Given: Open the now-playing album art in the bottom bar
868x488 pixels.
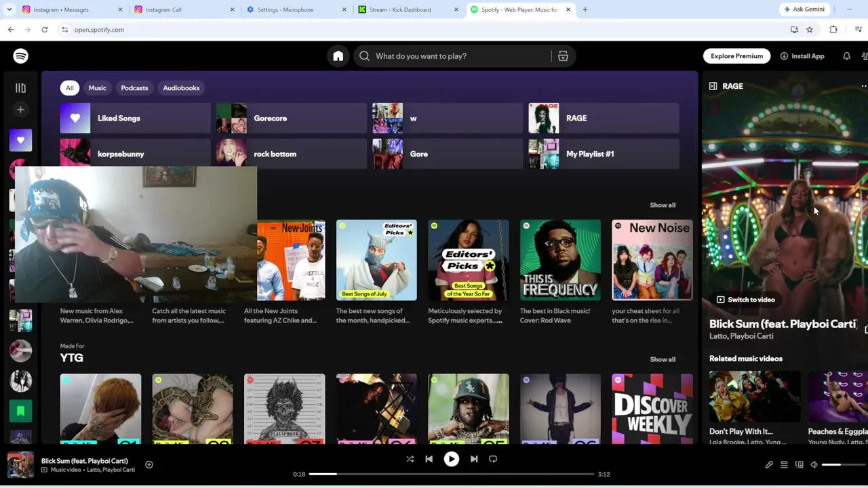Looking at the screenshot, I should coord(20,465).
